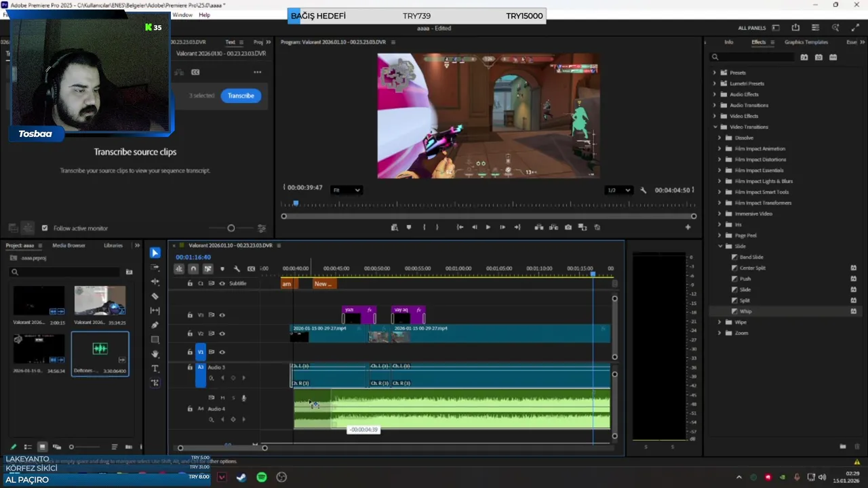Click Mark In bracket in Program Monitor
The width and height of the screenshot is (868, 488).
(x=425, y=227)
